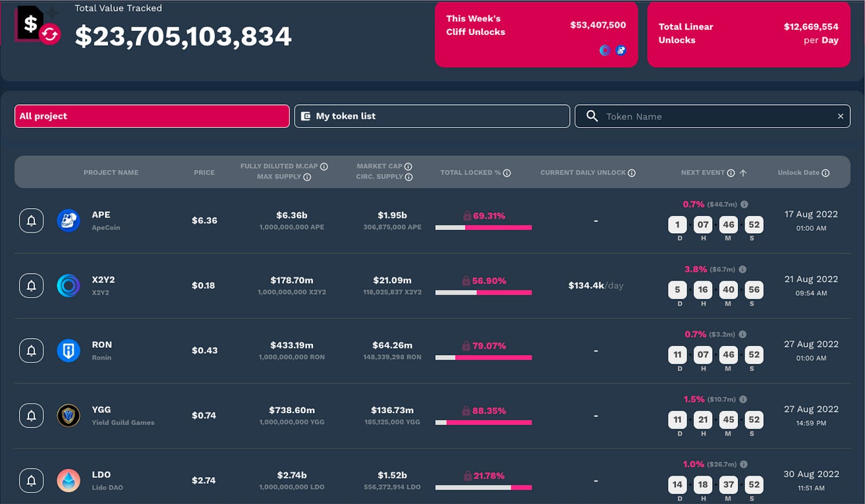Open the RON project name link
Viewport: 865px width, 504px height.
(x=102, y=345)
